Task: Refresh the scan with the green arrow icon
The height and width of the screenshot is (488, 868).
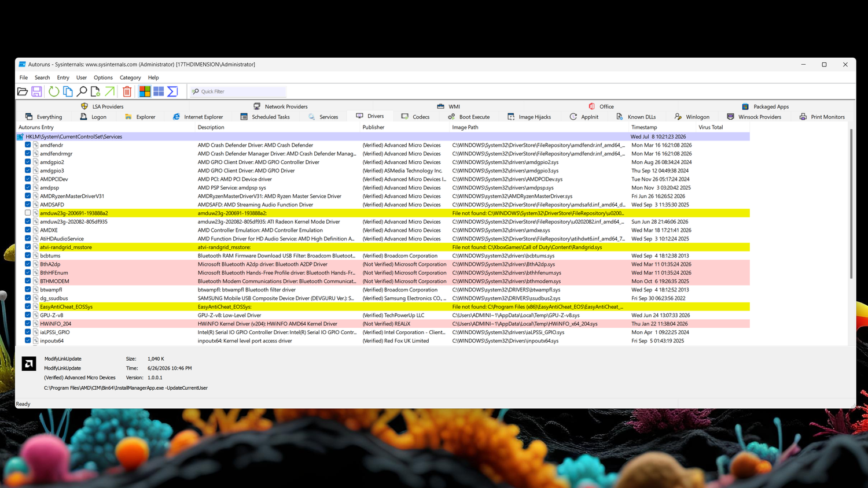Action: pos(54,91)
